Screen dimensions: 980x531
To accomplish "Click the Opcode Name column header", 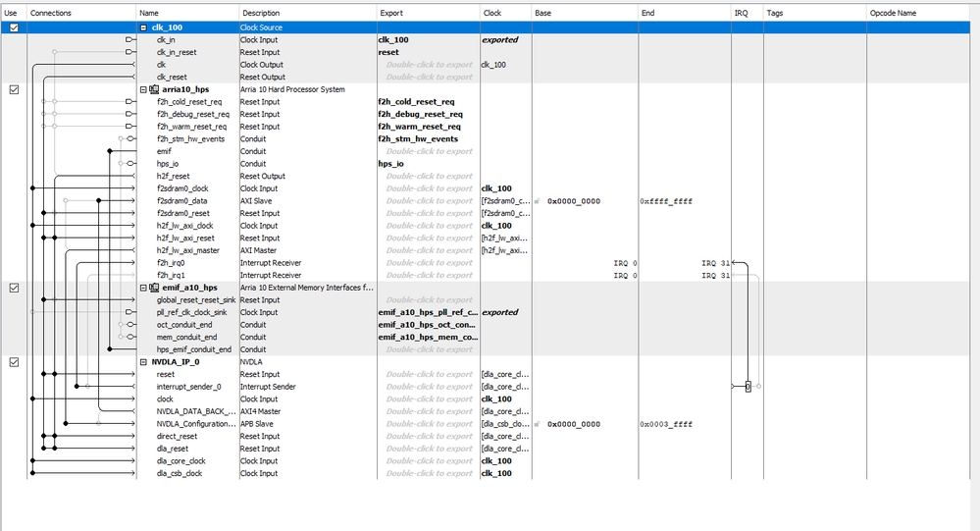I will (x=893, y=13).
